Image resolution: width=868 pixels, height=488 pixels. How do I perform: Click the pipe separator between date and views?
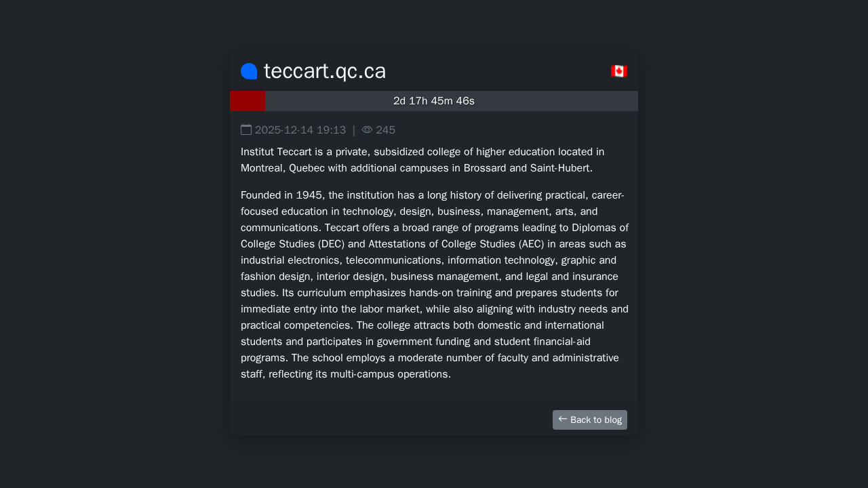pyautogui.click(x=354, y=130)
